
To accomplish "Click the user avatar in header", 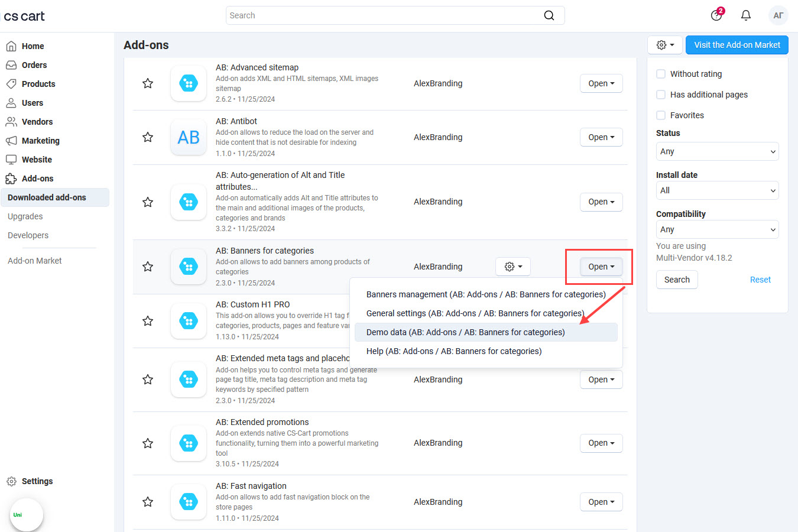I will (778, 15).
